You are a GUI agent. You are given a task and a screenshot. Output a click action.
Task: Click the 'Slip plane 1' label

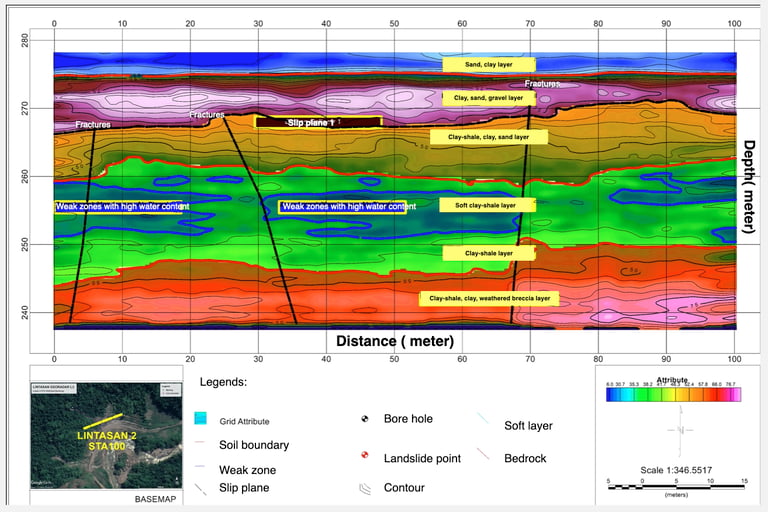[x=318, y=122]
